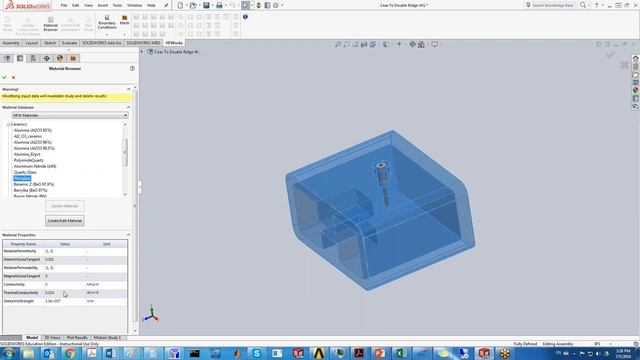Viewport: 640px width, 360px height.
Task: Click the Delete Material button
Action: point(64,206)
